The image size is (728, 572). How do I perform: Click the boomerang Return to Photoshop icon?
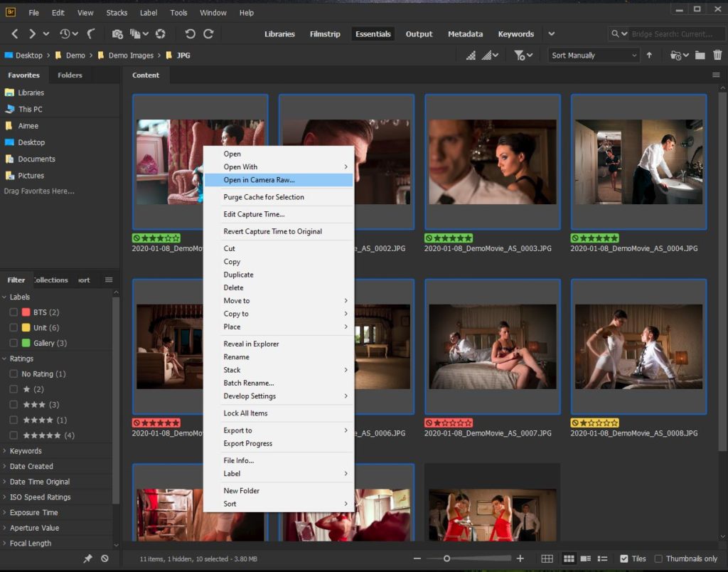tap(91, 34)
